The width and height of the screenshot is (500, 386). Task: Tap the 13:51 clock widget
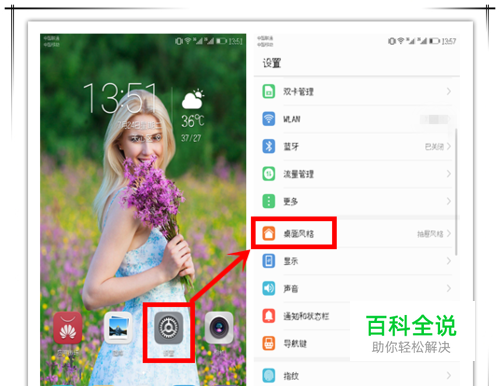pos(120,98)
